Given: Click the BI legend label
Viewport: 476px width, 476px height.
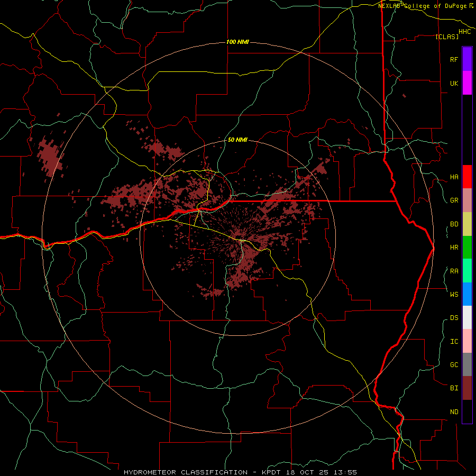Looking at the screenshot, I should coord(454,388).
